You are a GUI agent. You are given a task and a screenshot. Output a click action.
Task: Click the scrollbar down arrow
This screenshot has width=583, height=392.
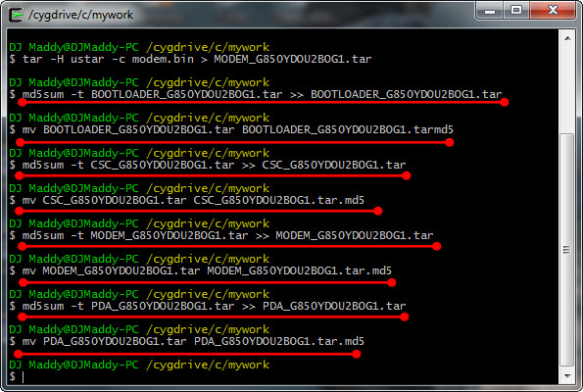(567, 376)
